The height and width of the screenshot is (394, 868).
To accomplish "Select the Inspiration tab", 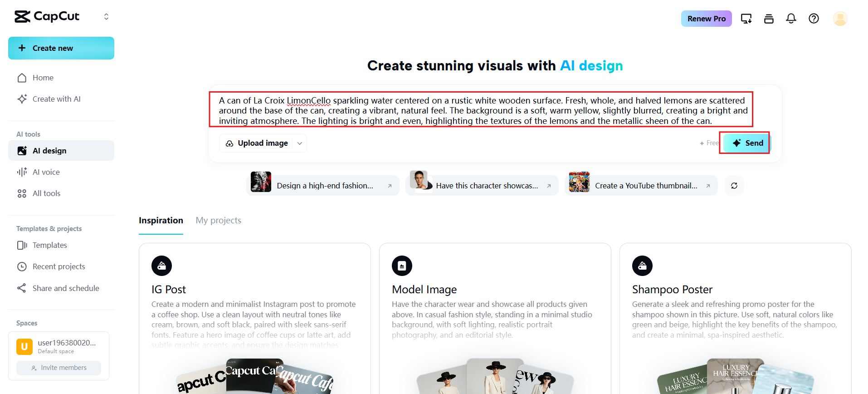I will pyautogui.click(x=161, y=221).
